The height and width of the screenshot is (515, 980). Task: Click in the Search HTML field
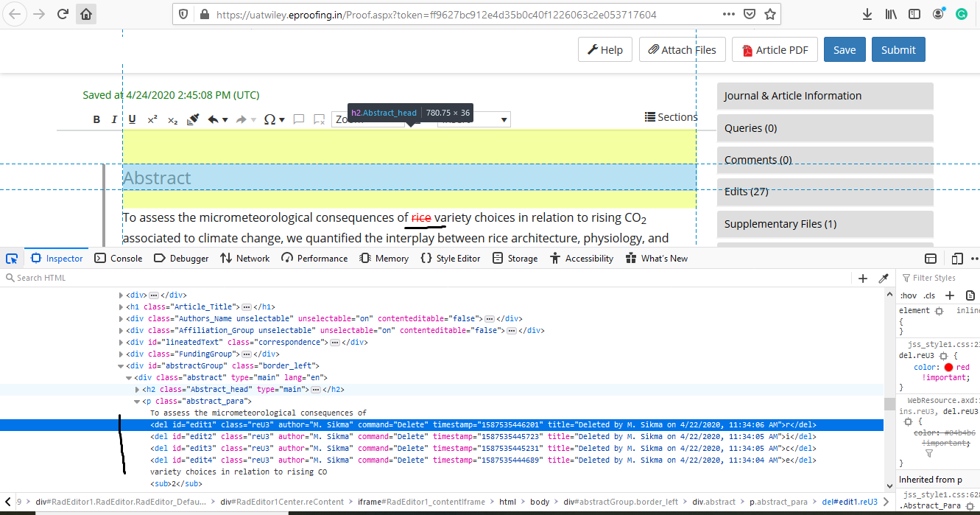(427, 278)
